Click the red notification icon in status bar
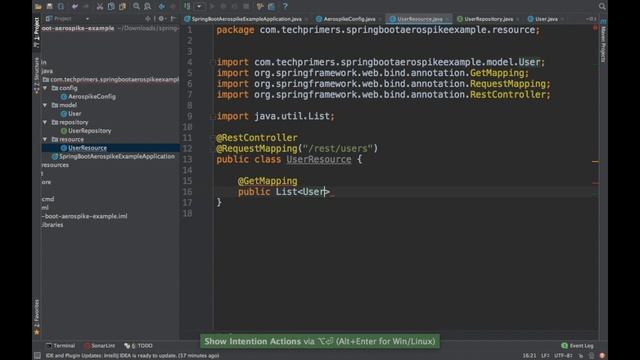Image resolution: width=640 pixels, height=360 pixels. point(602,356)
